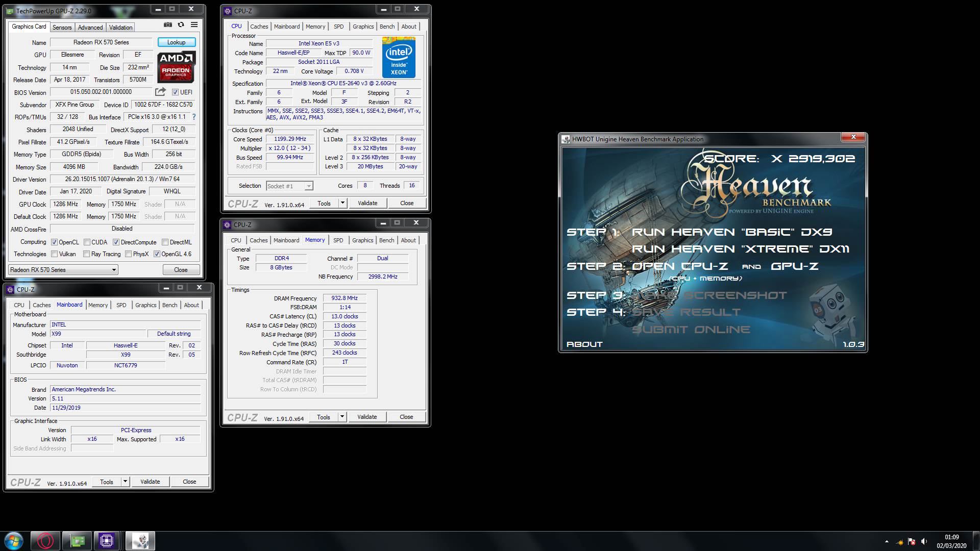Click RUN HEAVEN "BASIC" DX9
This screenshot has height=551, width=980.
(732, 232)
